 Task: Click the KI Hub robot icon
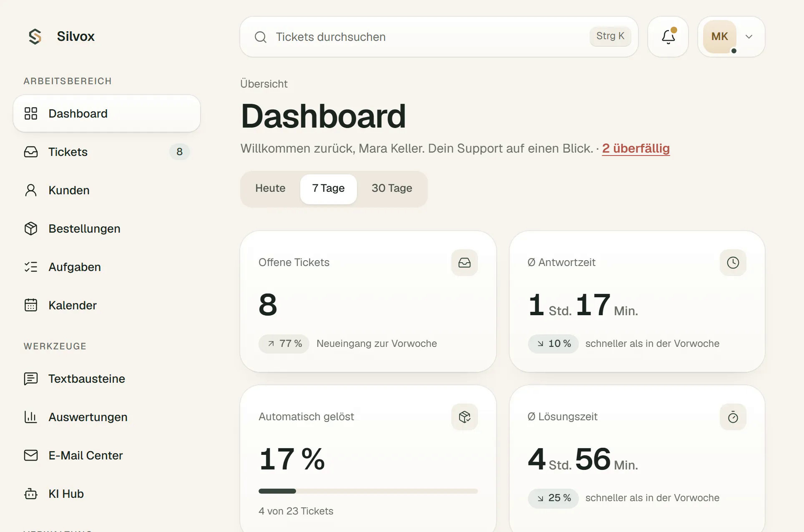(31, 494)
